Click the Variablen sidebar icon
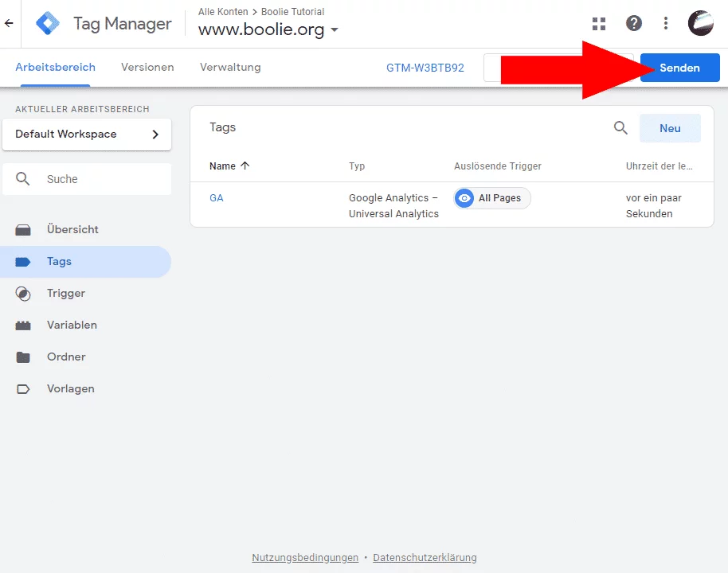Screen dimensions: 728x573 click(x=23, y=325)
